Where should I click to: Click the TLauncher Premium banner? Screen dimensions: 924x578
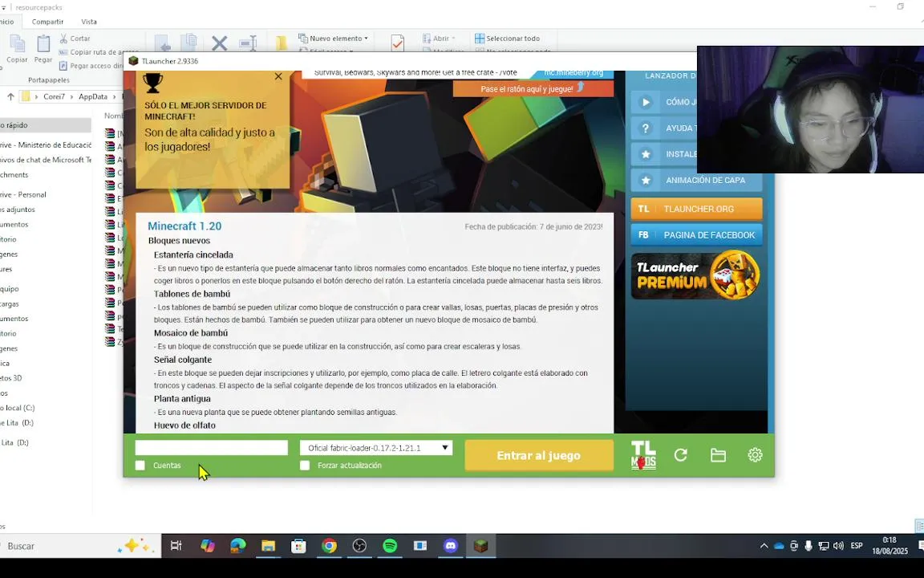pos(696,275)
